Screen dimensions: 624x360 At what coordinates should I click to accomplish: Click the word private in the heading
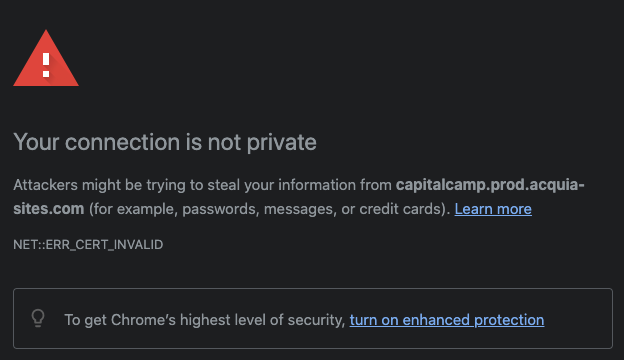(282, 143)
